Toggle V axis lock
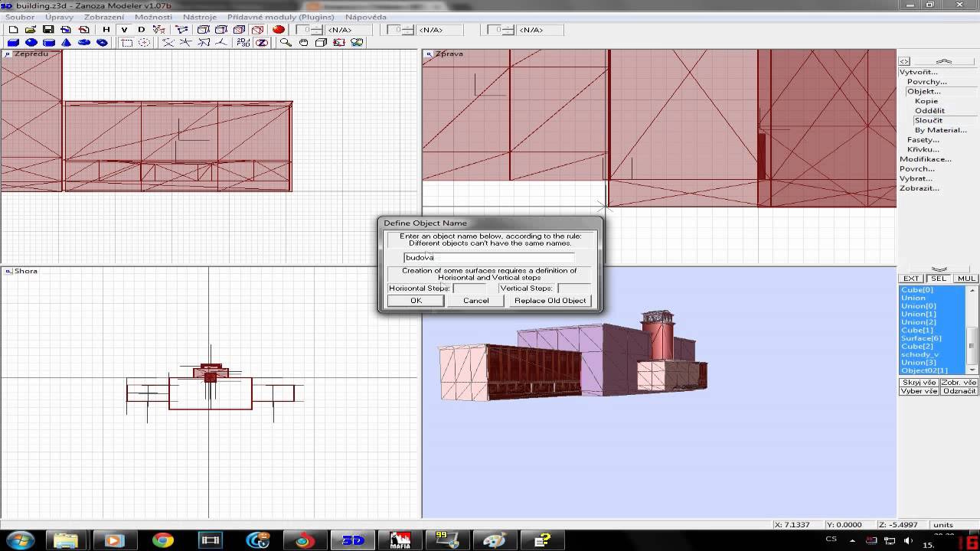 [124, 30]
